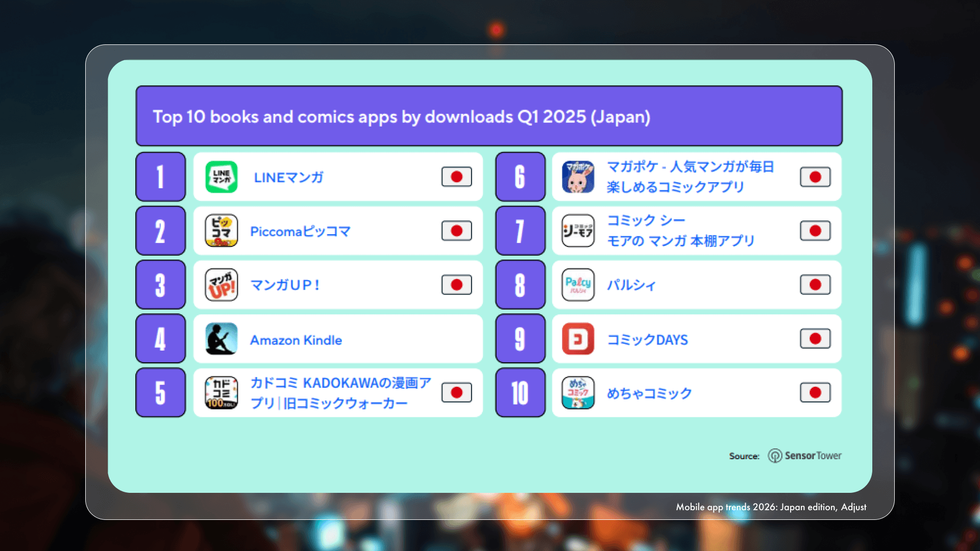Screen dimensions: 980x551
Task: Click the Piccoma yellow app icon
Action: [221, 231]
